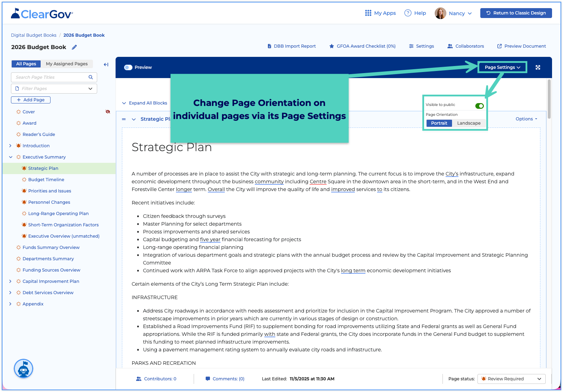Click 2026 Budget Book breadcrumb
This screenshot has width=563, height=392.
(x=84, y=35)
